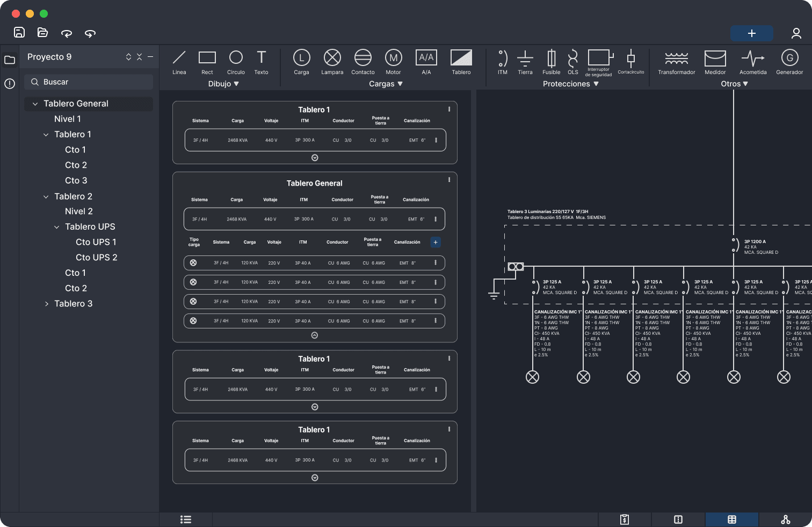Select the ITM breaker symbol
The image size is (812, 527).
503,62
